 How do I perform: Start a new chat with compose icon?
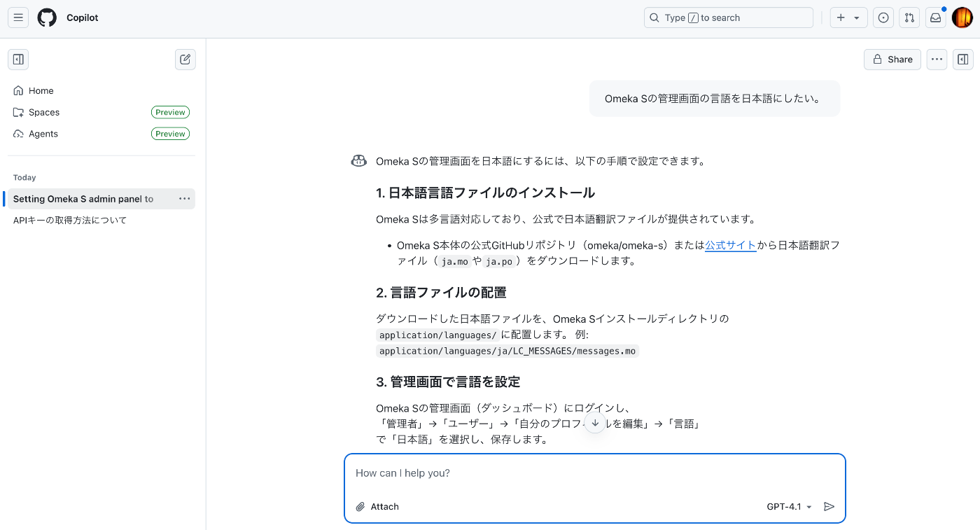tap(185, 60)
